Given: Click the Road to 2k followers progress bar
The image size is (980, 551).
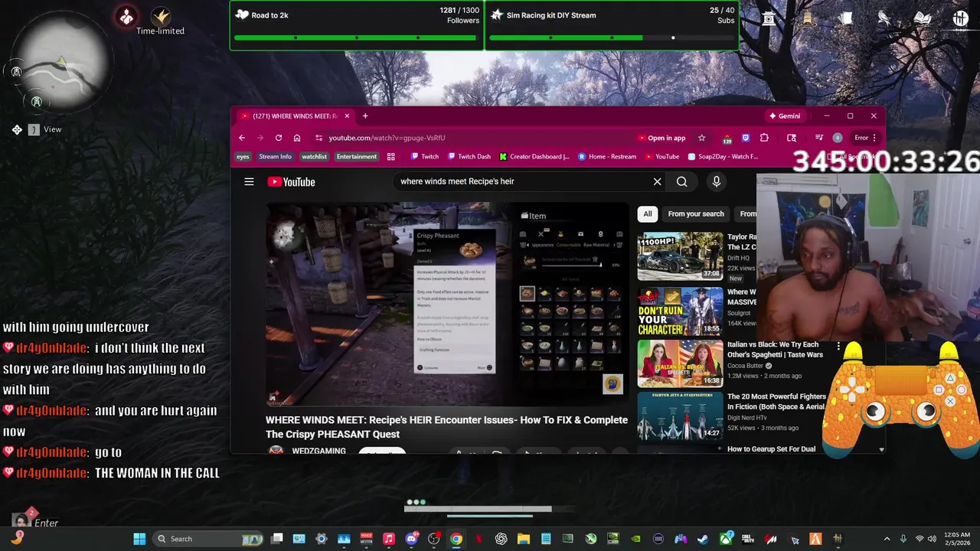Looking at the screenshot, I should (357, 37).
